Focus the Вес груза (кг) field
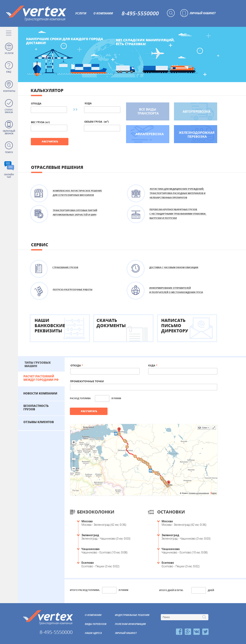Screen dimensions: 246x644 coord(49,128)
